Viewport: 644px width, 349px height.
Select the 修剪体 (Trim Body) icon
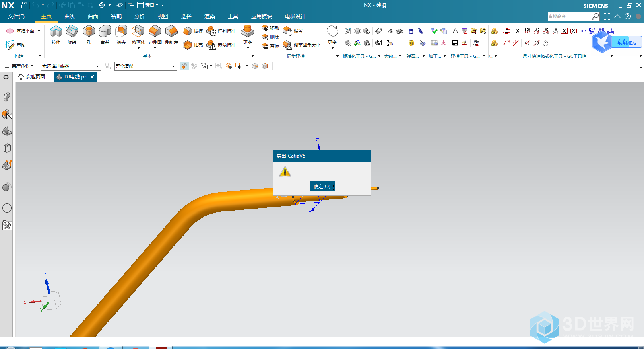tap(138, 31)
